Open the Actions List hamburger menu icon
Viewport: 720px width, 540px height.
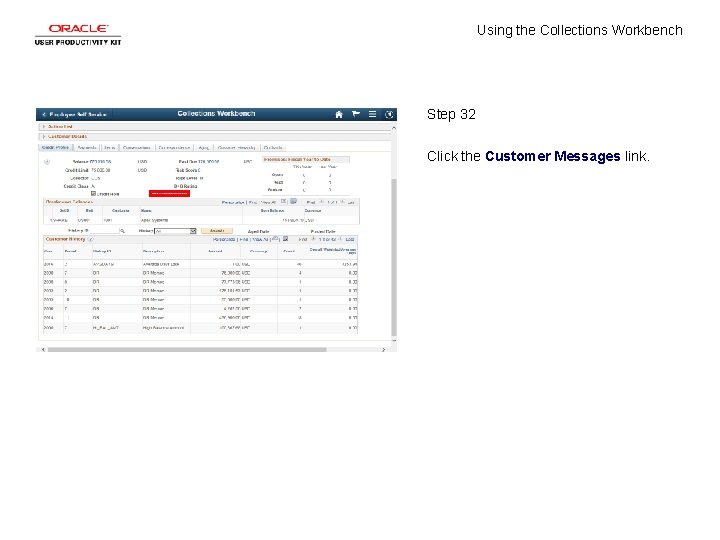pyautogui.click(x=372, y=114)
